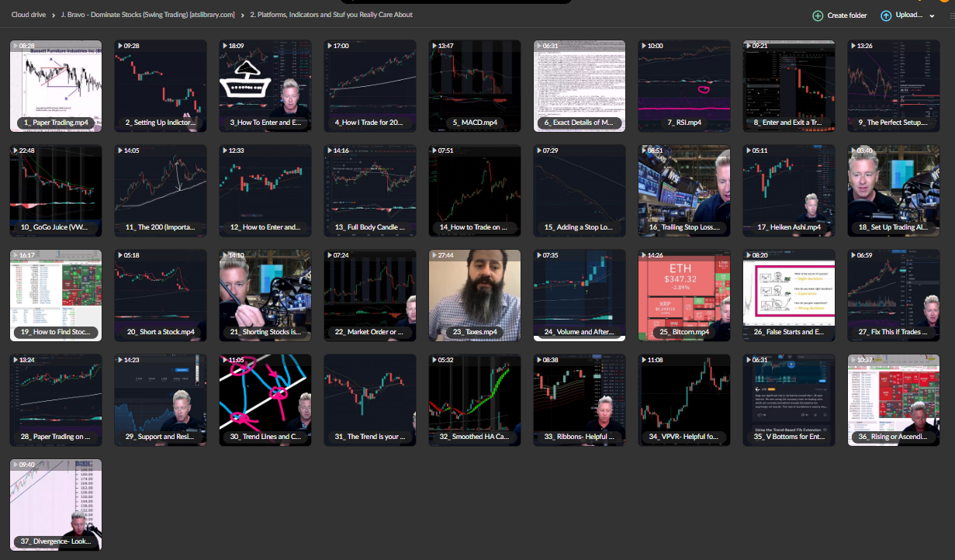Image resolution: width=955 pixels, height=560 pixels.
Task: Open the 19_ How to Find Stocks thumbnail
Action: pyautogui.click(x=55, y=295)
